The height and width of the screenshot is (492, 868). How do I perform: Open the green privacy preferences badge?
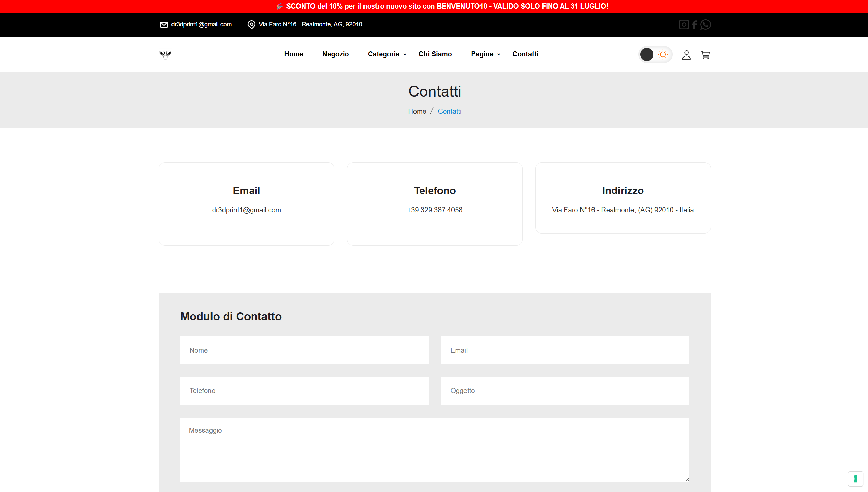855,479
